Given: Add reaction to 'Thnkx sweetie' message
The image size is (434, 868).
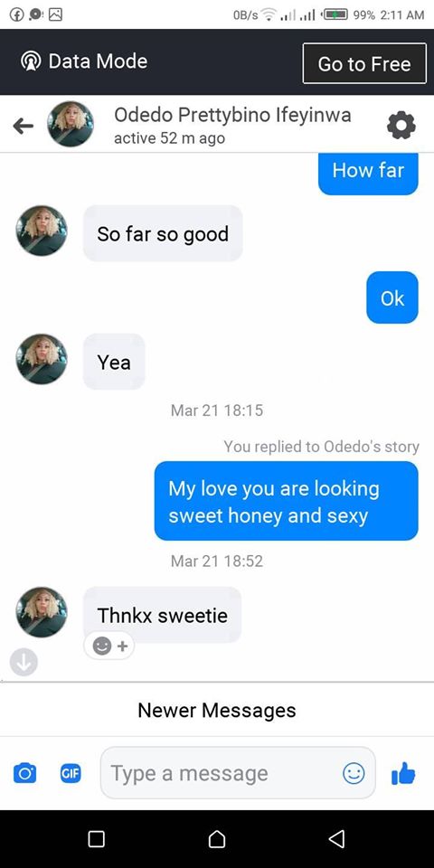Looking at the screenshot, I should click(x=109, y=646).
